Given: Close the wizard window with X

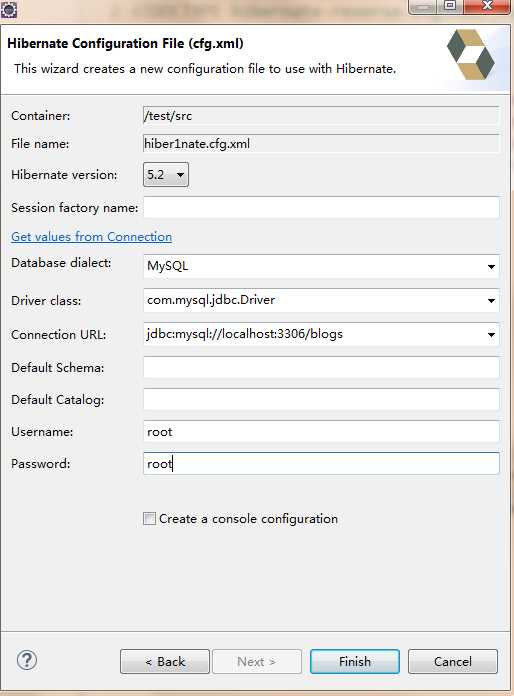Looking at the screenshot, I should tap(487, 6).
